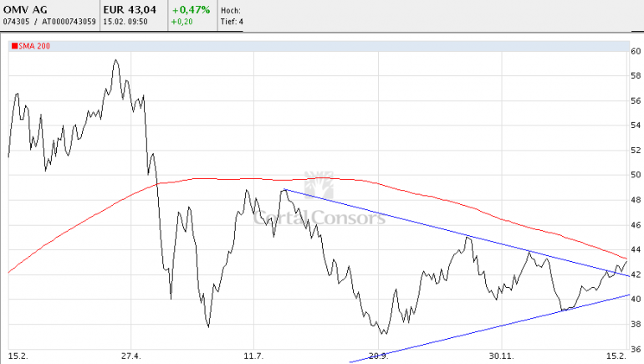644x364 pixels.
Task: Click the SMA 200 legend label
Action: pos(34,46)
